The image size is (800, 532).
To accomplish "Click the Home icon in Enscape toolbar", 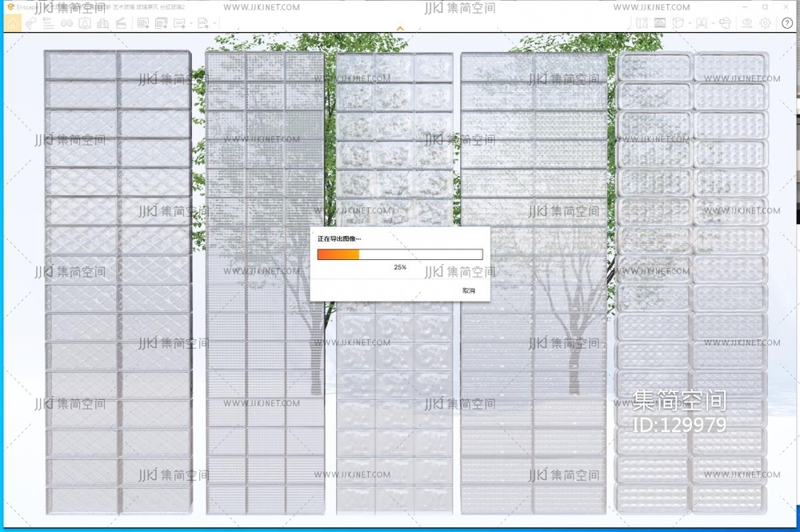I will point(13,23).
